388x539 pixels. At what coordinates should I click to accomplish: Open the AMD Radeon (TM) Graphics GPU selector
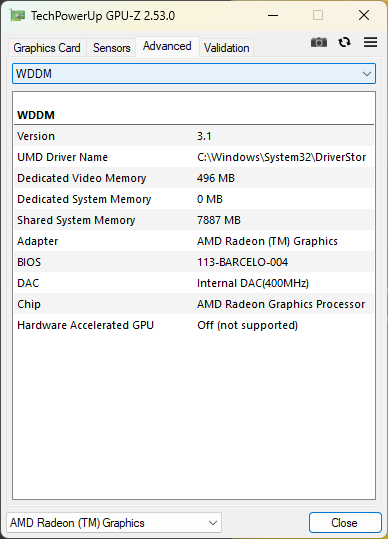(x=114, y=523)
